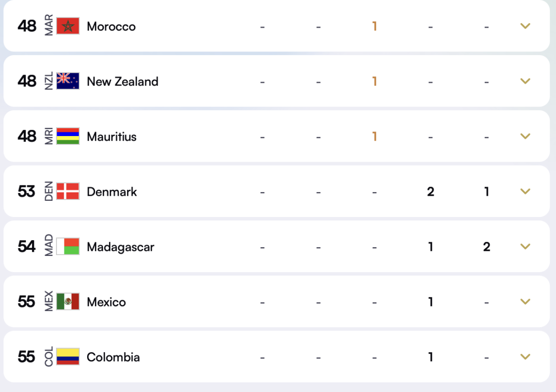Expand the Morocco row details
Viewport: 556px width, 392px height.
point(525,26)
